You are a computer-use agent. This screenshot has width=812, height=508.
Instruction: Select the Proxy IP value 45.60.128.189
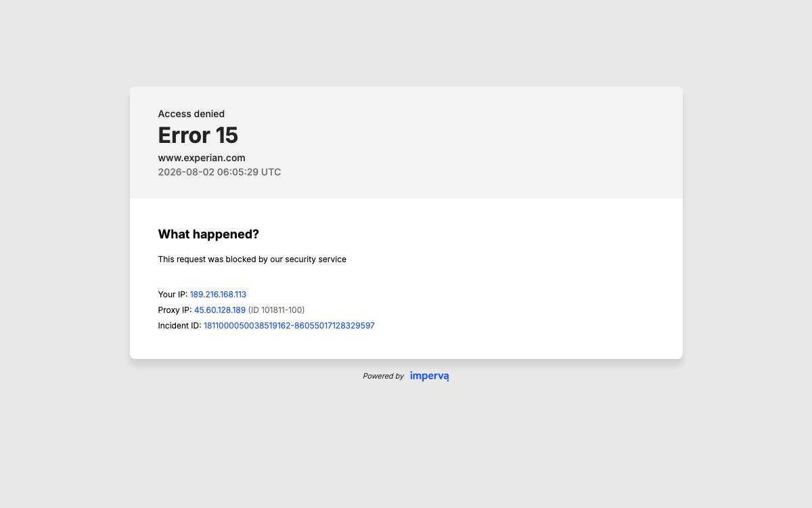220,310
